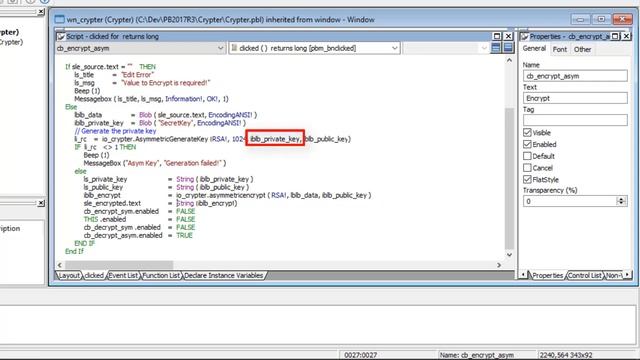
Task: Open the empty third dropdown in the script header
Action: pos(484,48)
